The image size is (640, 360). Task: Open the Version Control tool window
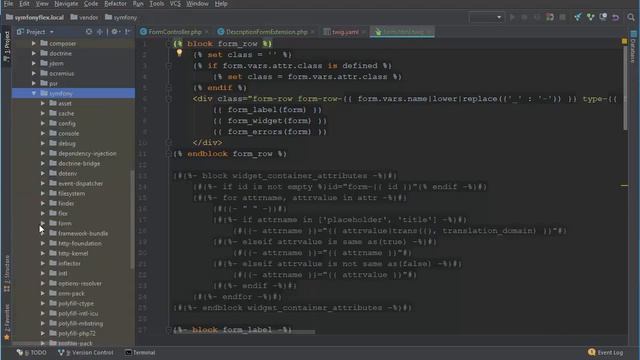point(86,352)
